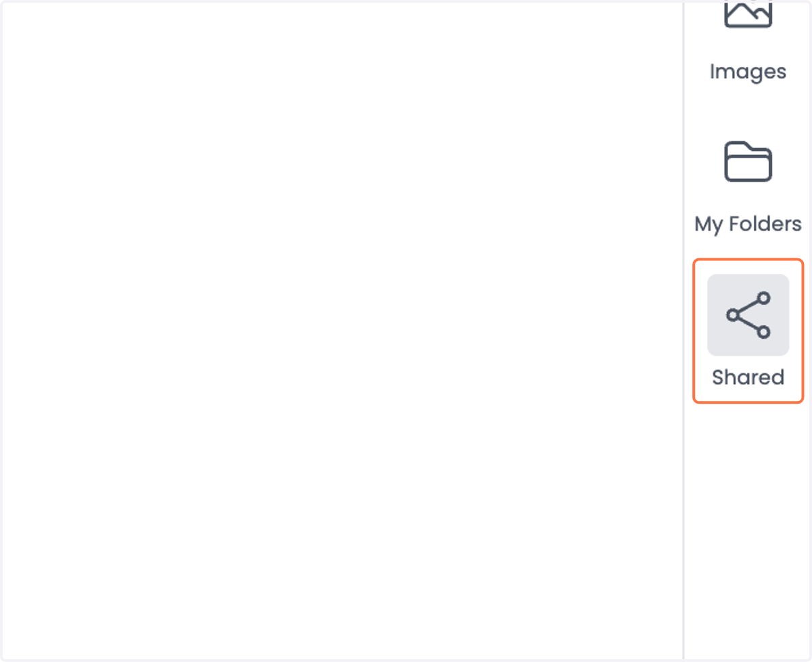Open the Shared sidebar item
812x662 pixels.
pos(748,331)
